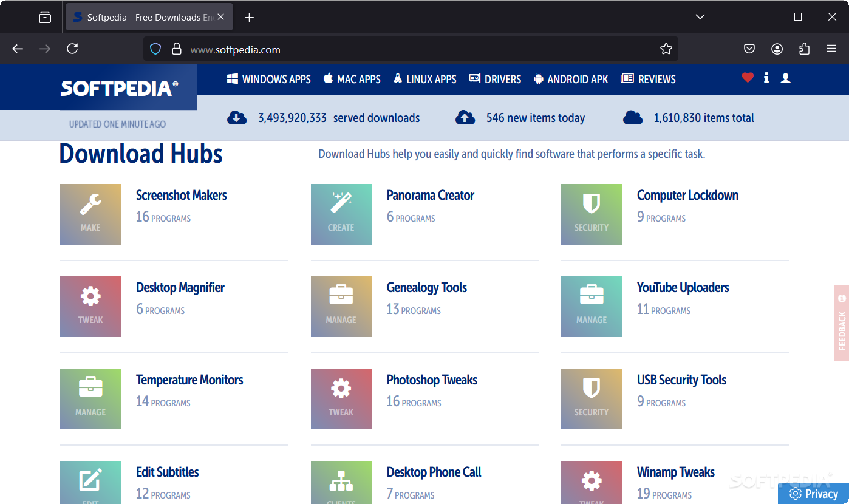Screen dimensions: 849x504
Task: Open the Temperature Monitors hub link
Action: click(x=189, y=380)
